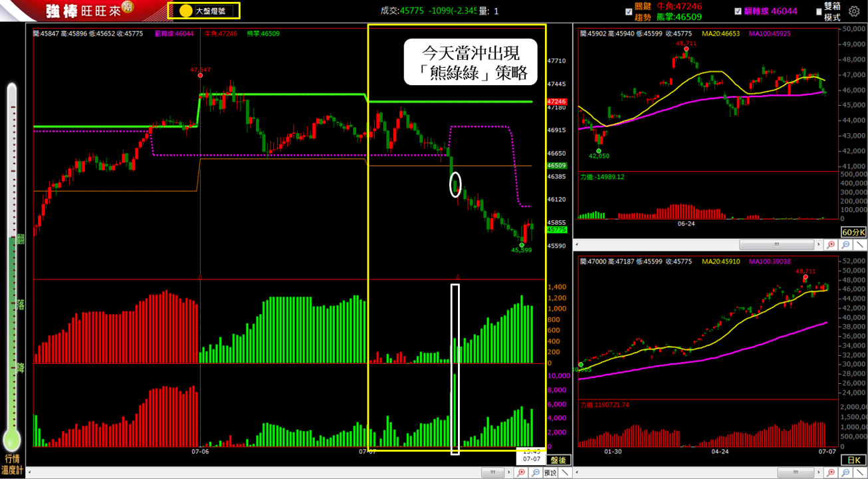Click 60分K scrollbar left arrow
This screenshot has width=868, height=479.
[x=577, y=244]
